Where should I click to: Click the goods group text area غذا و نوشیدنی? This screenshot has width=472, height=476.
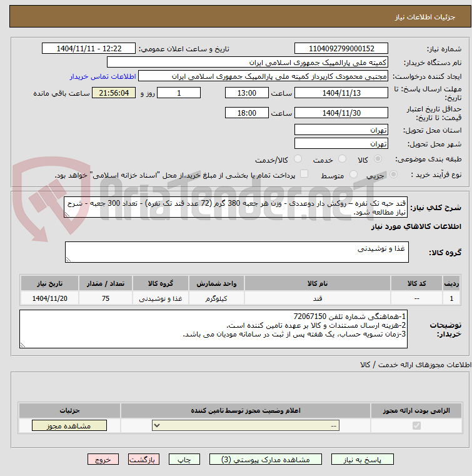pyautogui.click(x=236, y=252)
